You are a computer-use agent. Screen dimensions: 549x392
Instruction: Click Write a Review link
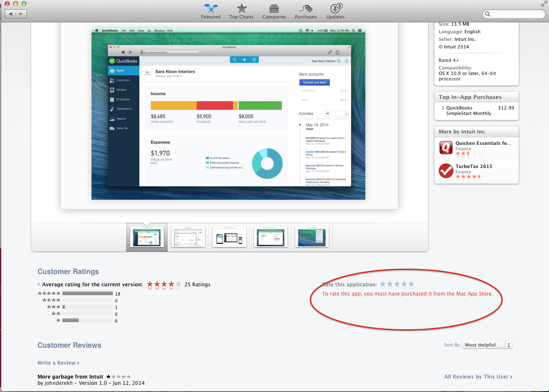tap(58, 363)
